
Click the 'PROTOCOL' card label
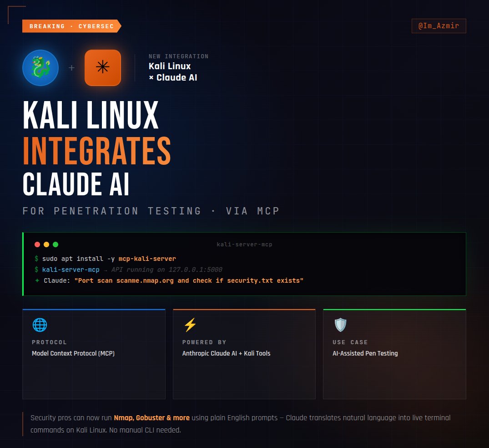[49, 342]
